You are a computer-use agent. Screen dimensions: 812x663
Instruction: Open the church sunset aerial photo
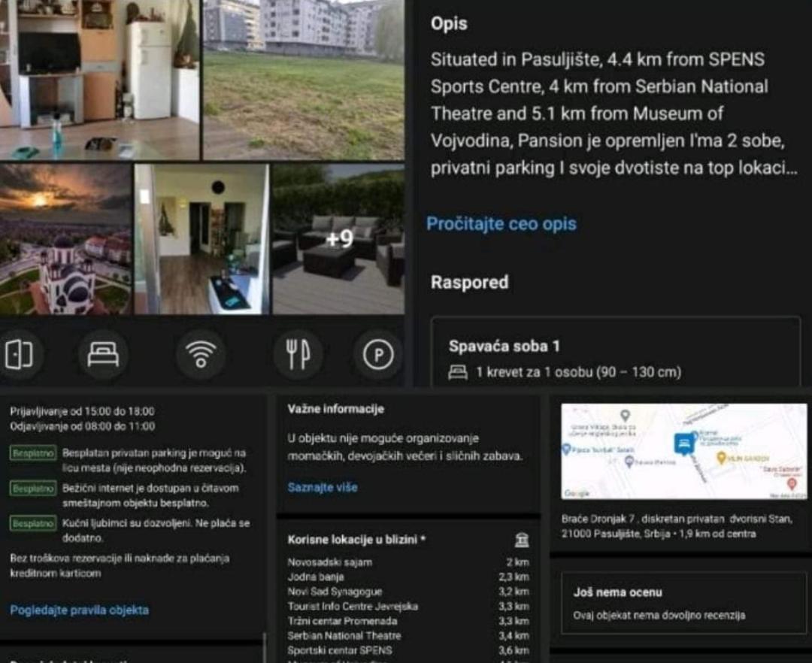(65, 239)
